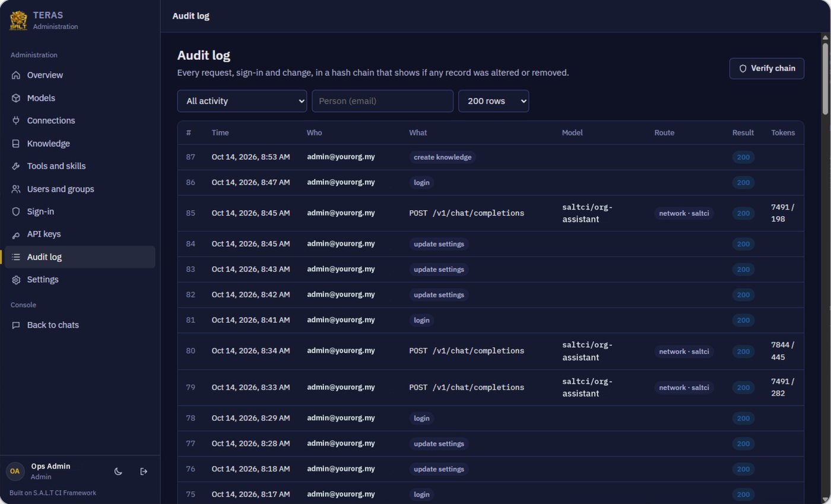
Task: Click the Verify chain button
Action: coord(766,68)
